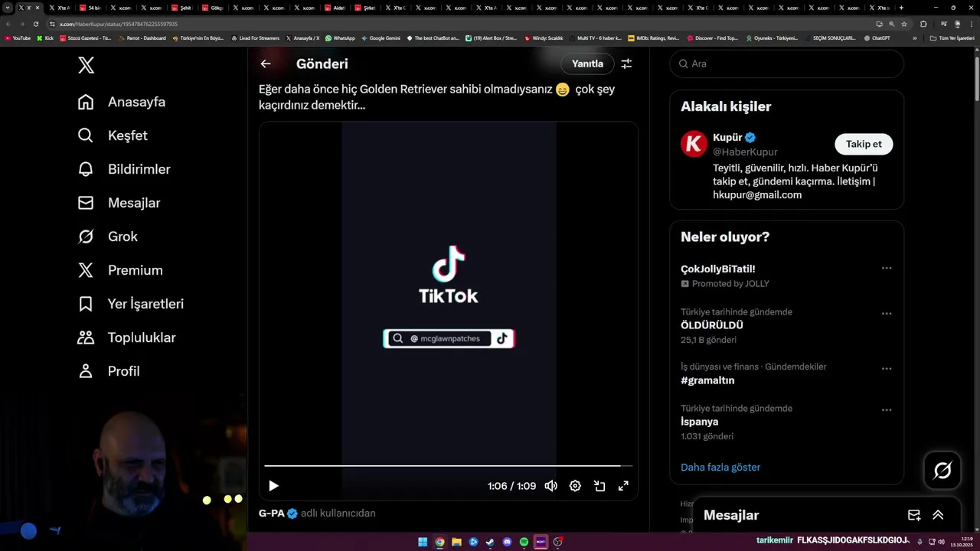
Task: Open the video settings gear
Action: coord(575,486)
